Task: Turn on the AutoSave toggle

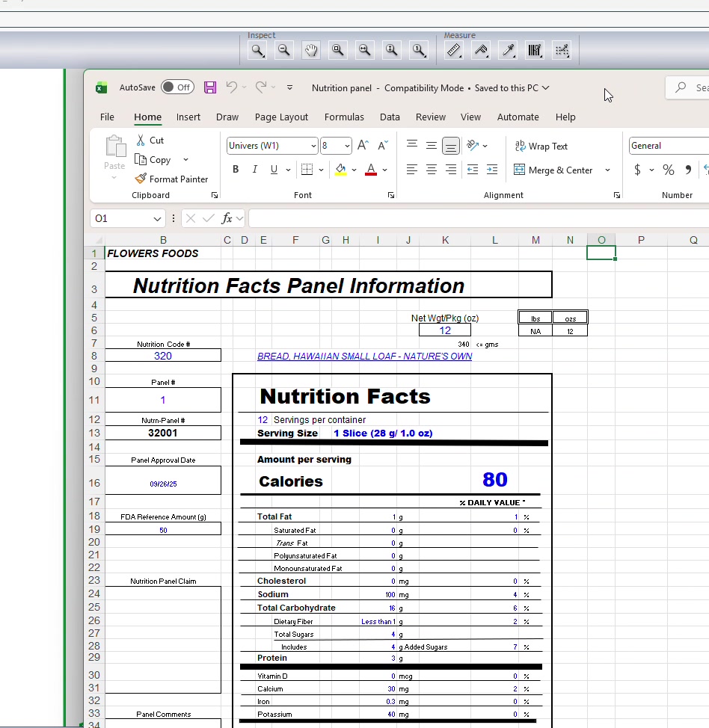Action: point(177,87)
